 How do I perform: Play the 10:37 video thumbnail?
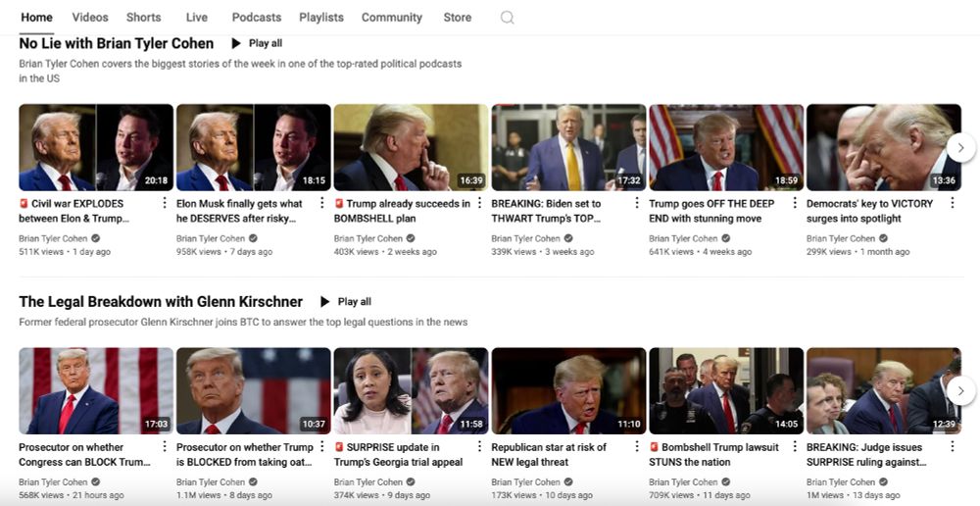coord(254,391)
